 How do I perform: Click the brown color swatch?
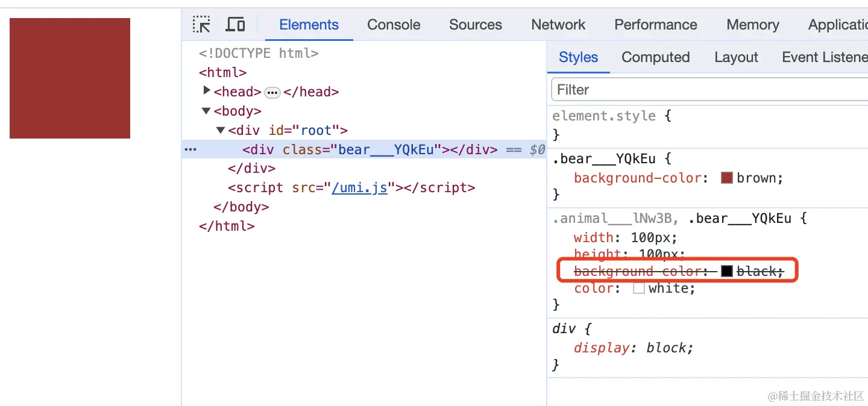pyautogui.click(x=727, y=178)
